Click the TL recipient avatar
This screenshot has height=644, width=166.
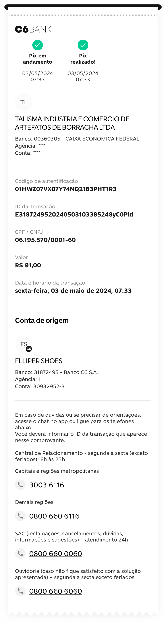[x=24, y=102]
